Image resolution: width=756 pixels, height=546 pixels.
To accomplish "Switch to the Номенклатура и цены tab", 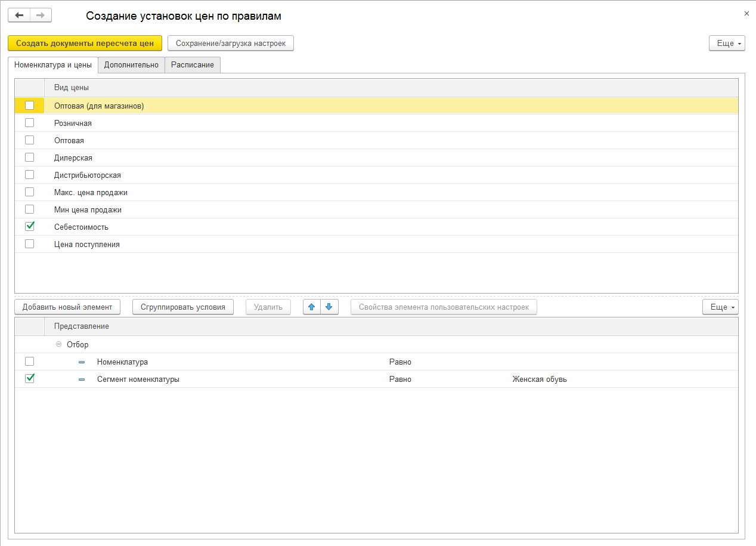I will coord(52,65).
